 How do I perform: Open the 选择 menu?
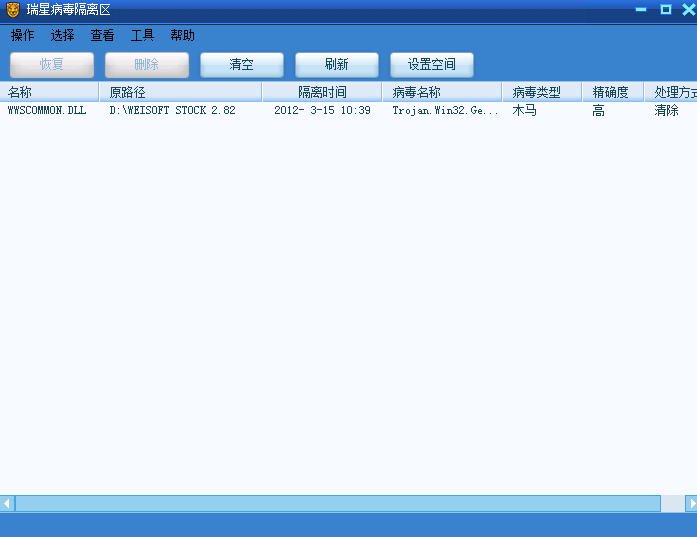point(62,35)
